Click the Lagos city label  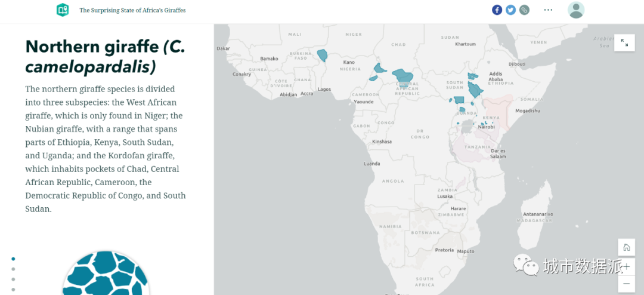tap(324, 90)
